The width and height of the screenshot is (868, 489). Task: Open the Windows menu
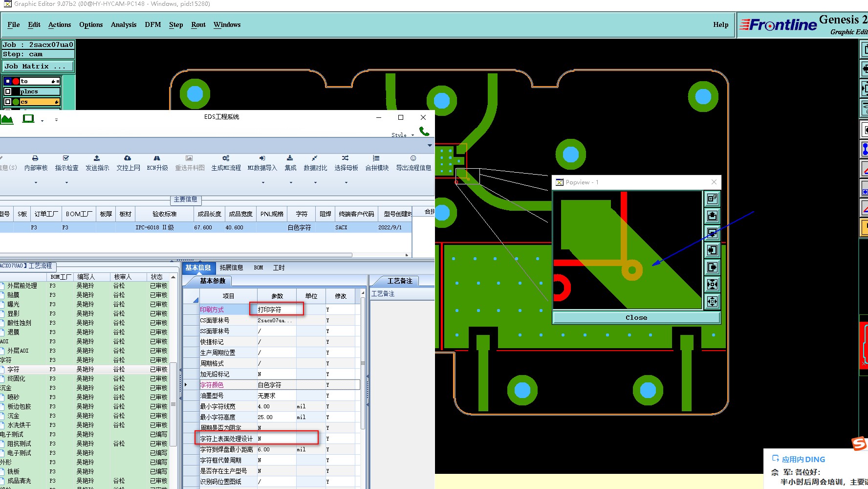(227, 24)
